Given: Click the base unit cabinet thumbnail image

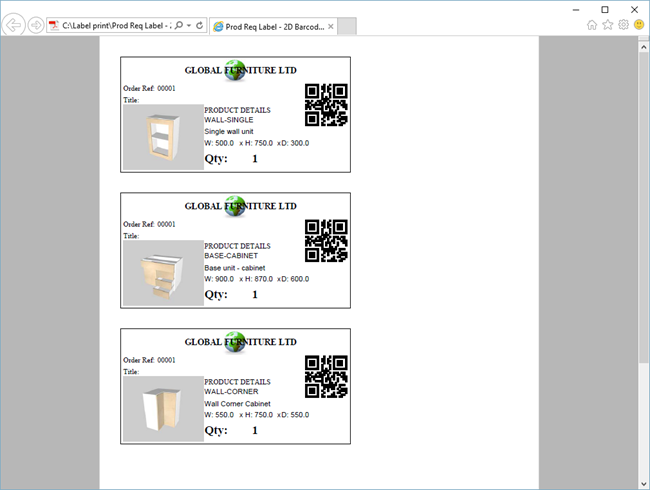Looking at the screenshot, I should click(163, 273).
